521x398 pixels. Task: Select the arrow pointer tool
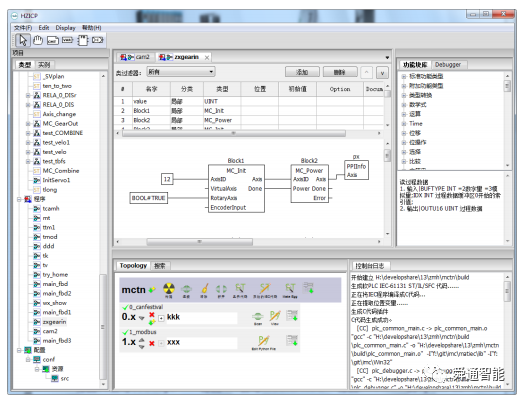tap(23, 40)
